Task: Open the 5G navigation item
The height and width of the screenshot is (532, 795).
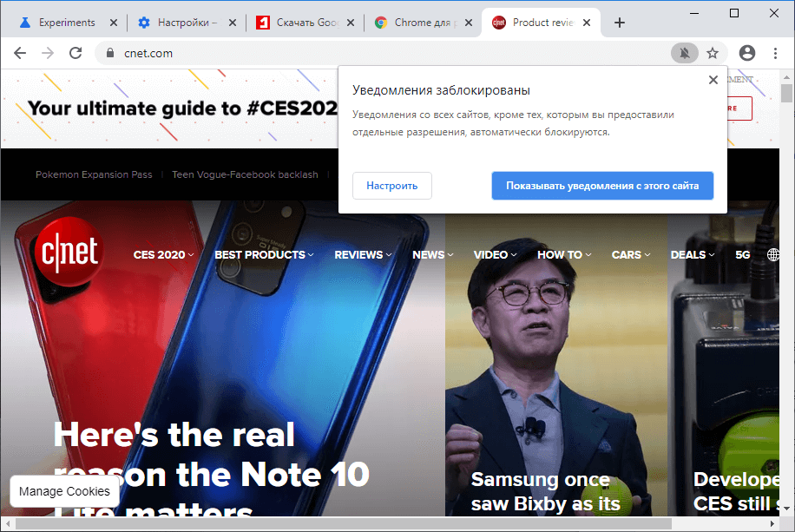Action: pos(743,254)
